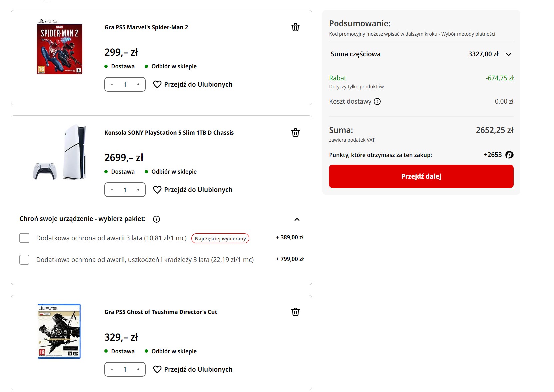This screenshot has width=554, height=392.
Task: Click the 329,– zł Ghost of Tsushima price
Action: point(121,337)
